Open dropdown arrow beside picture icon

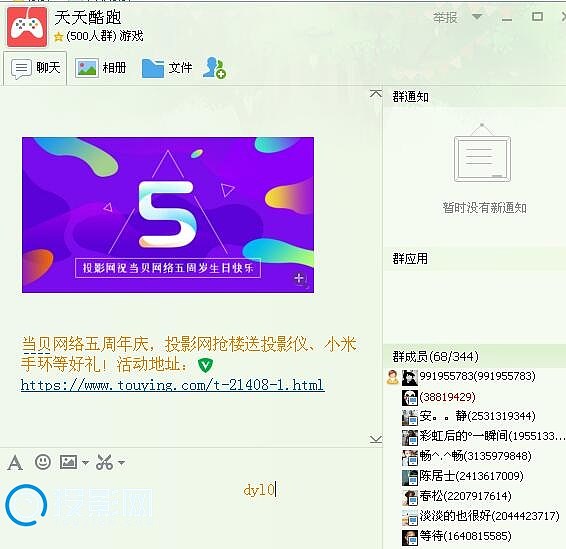click(x=86, y=462)
